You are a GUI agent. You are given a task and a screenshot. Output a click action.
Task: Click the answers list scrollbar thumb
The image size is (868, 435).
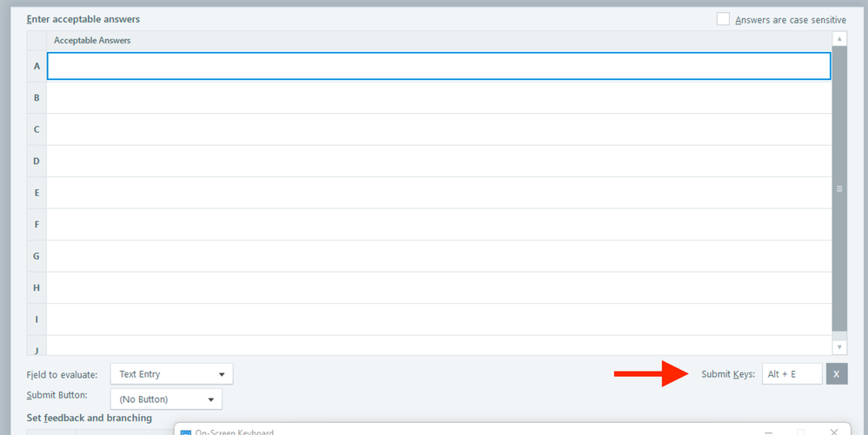point(839,188)
